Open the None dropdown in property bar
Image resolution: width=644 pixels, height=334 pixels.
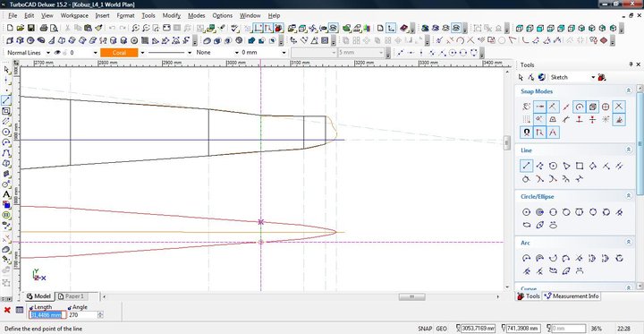(236, 53)
